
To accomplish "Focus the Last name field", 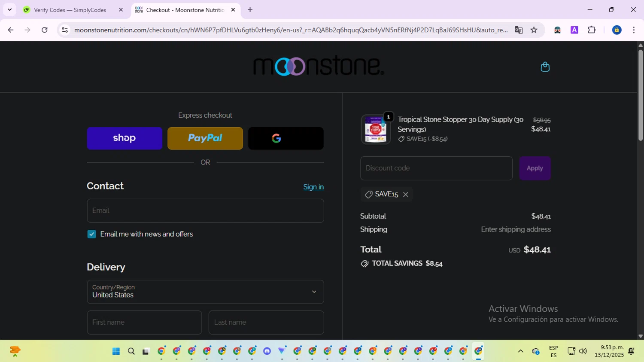I will pos(266,322).
